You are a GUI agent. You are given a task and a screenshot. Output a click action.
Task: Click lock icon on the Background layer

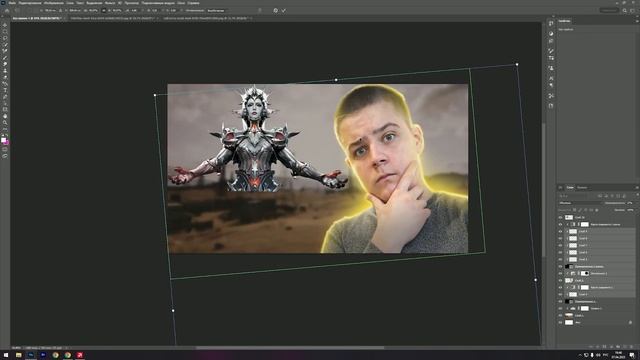coord(630,322)
